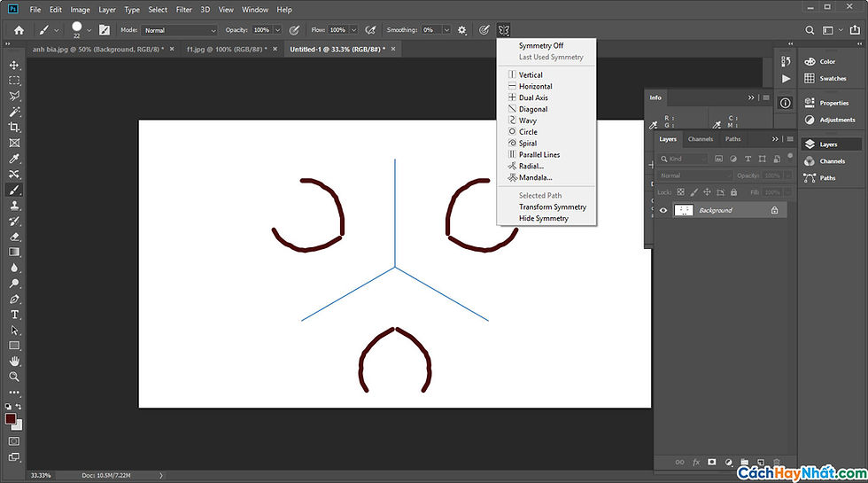
Task: Click the butterfly symmetry options icon
Action: click(x=503, y=30)
